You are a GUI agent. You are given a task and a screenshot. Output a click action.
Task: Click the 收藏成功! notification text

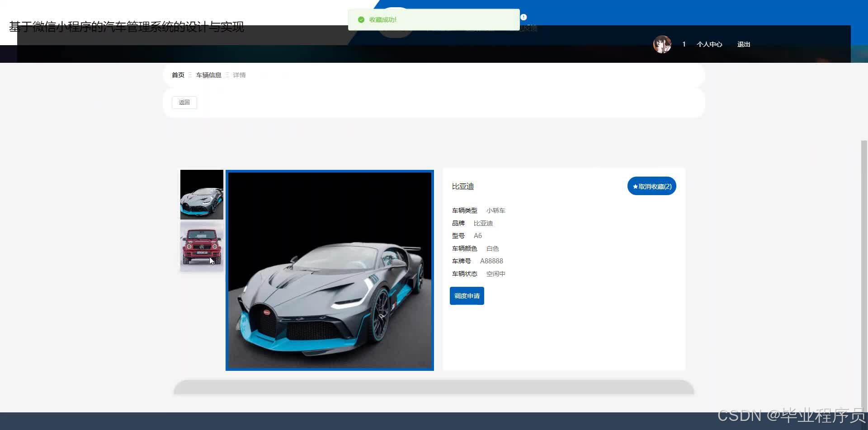(x=383, y=20)
